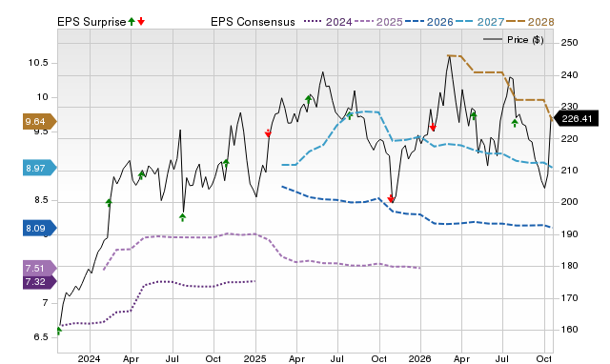610x364 pixels.
Task: Click the 2024 label on the time axis
Action: [x=89, y=358]
